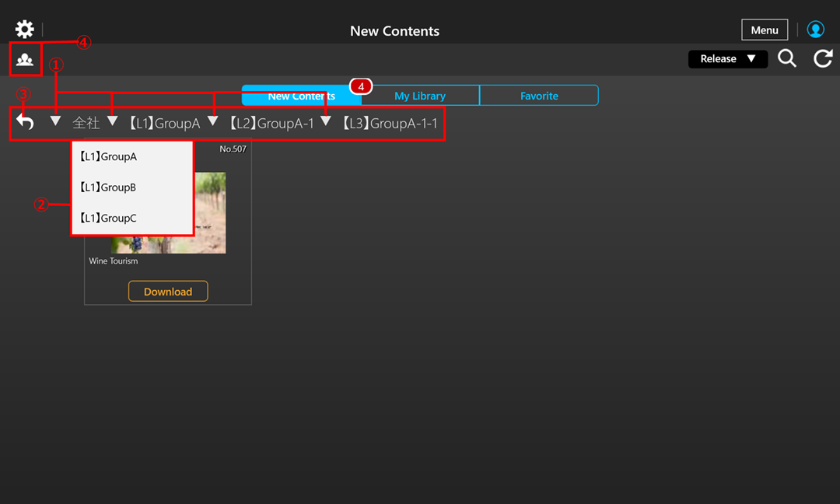Select the 【L3】GroupA-1-1 breadcrumb

click(x=390, y=123)
